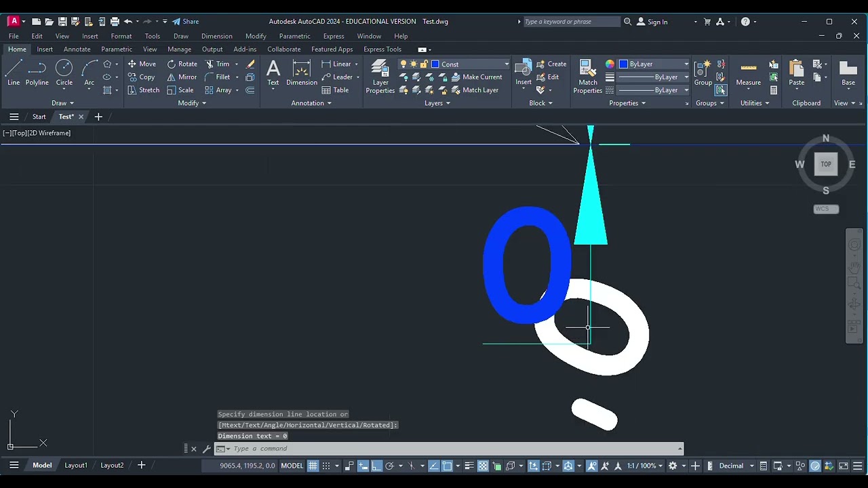Open the Parametric ribbon tab
The height and width of the screenshot is (488, 868).
[x=117, y=49]
